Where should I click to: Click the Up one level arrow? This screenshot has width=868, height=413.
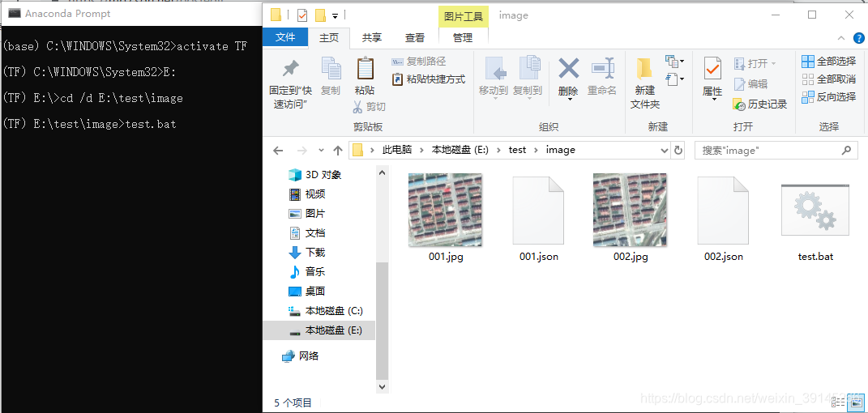338,151
